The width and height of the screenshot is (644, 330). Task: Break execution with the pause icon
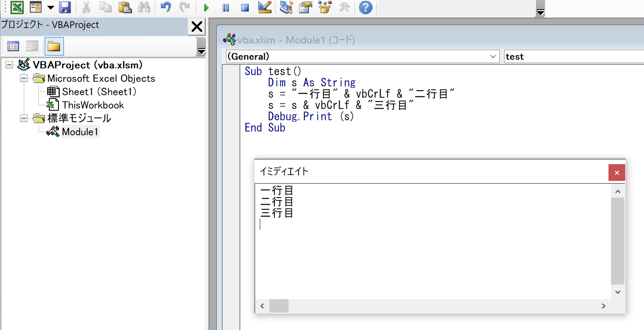click(x=226, y=8)
